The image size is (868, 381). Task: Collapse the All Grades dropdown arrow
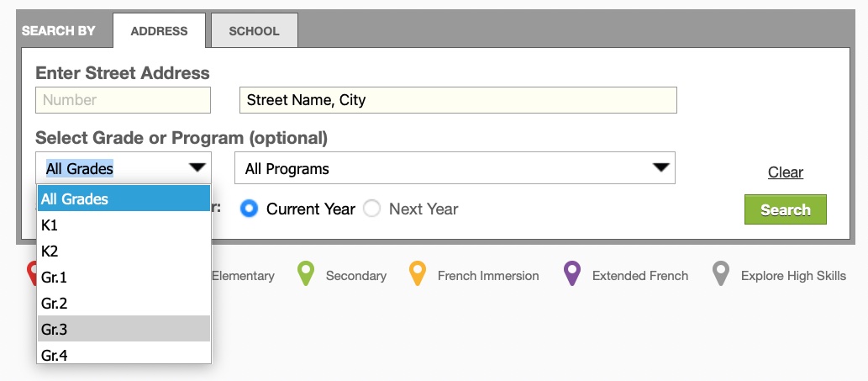[x=197, y=168]
